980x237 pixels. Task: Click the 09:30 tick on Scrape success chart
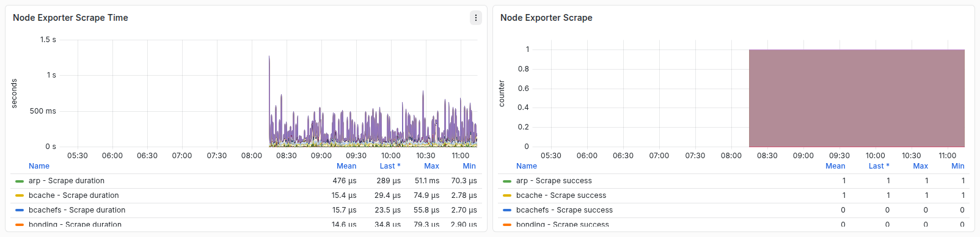point(839,156)
